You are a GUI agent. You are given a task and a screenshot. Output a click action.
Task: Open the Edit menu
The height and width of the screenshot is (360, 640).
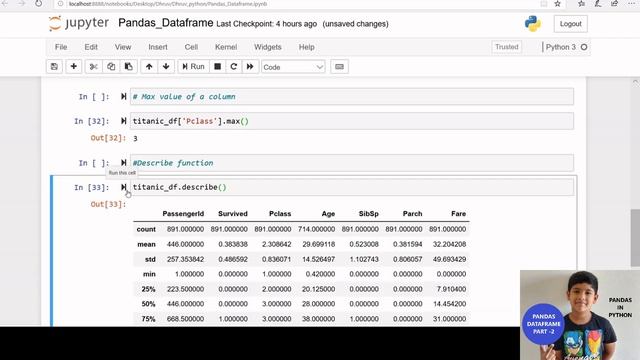click(x=91, y=47)
